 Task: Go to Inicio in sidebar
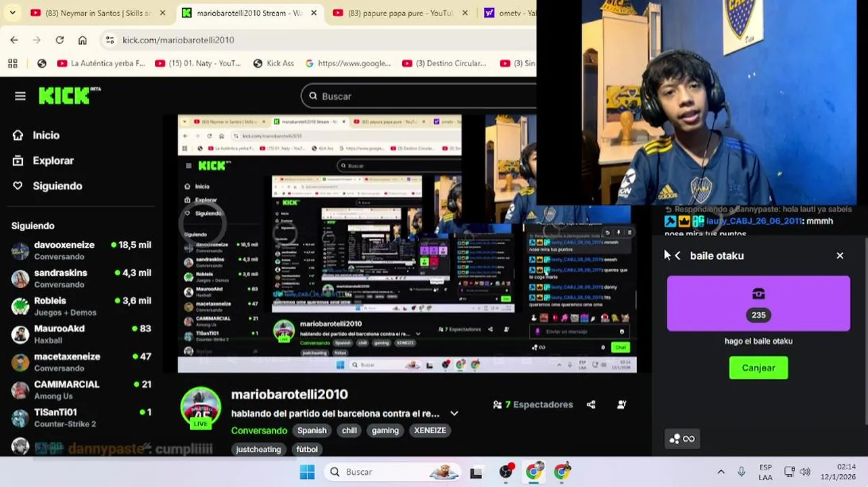coord(46,135)
